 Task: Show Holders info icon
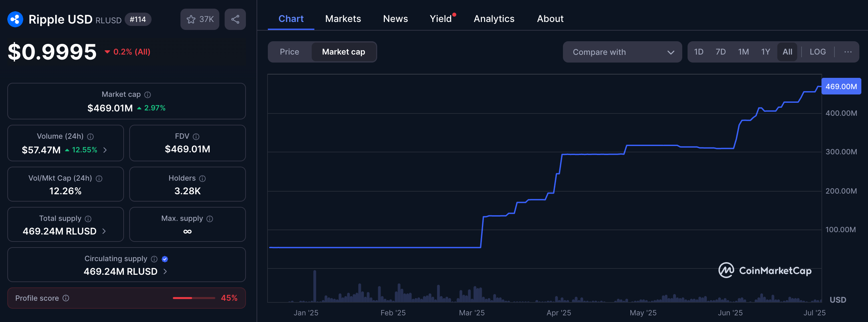click(x=202, y=178)
